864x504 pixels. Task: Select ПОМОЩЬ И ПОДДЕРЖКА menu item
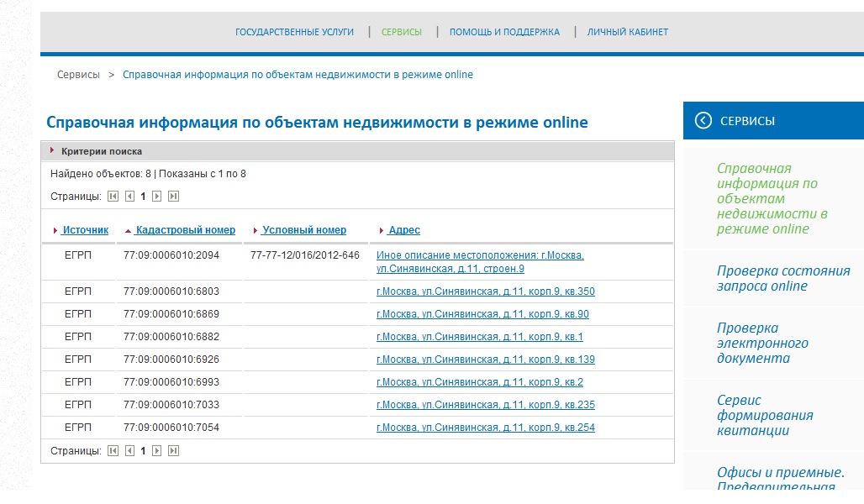(504, 32)
